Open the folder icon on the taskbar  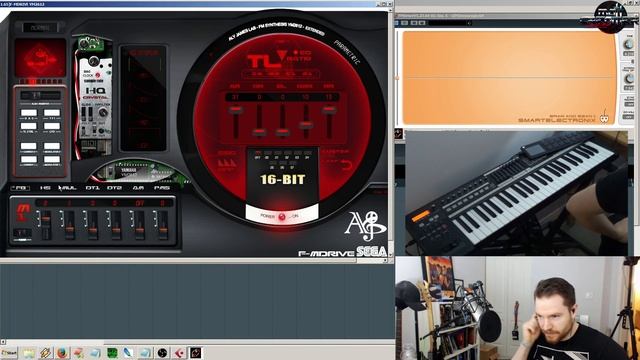pos(29,353)
